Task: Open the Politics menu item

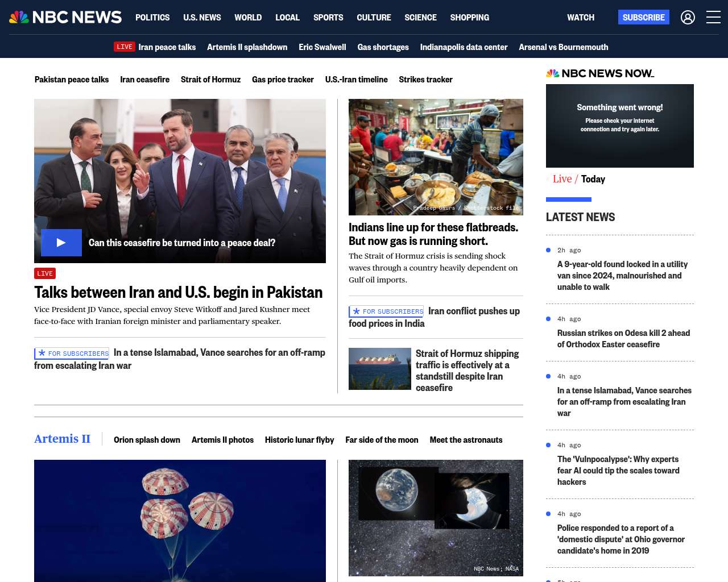Action: pos(152,18)
